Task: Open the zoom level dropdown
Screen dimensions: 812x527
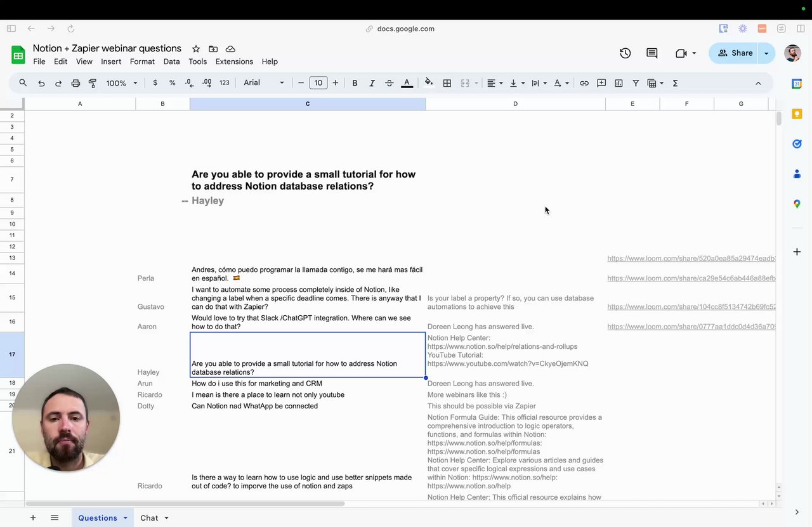Action: [x=121, y=83]
